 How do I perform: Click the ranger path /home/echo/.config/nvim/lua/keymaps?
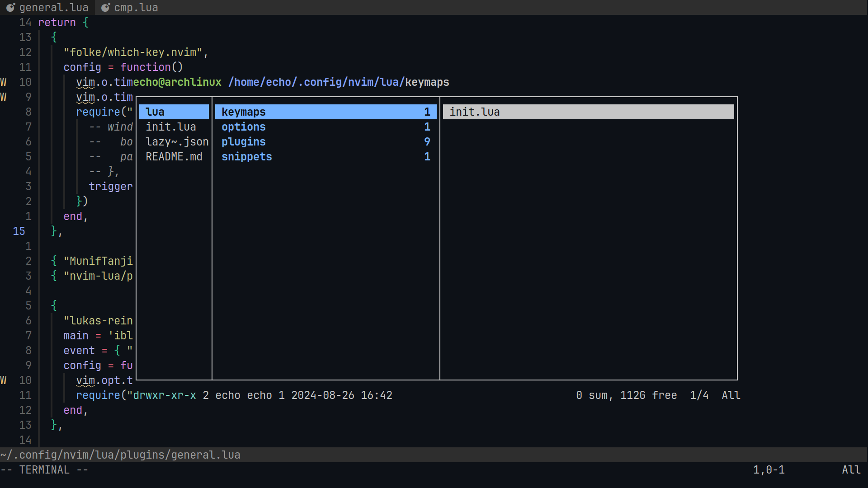click(x=339, y=82)
